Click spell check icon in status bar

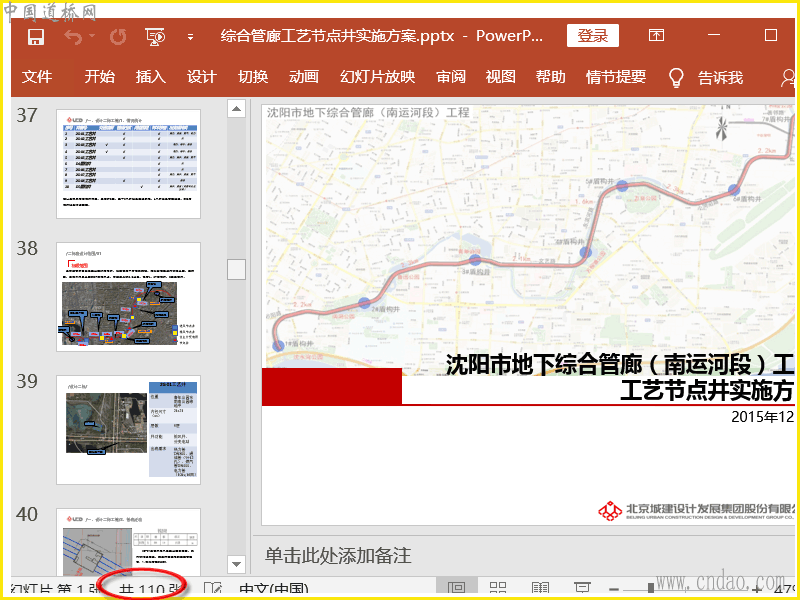coord(212,589)
